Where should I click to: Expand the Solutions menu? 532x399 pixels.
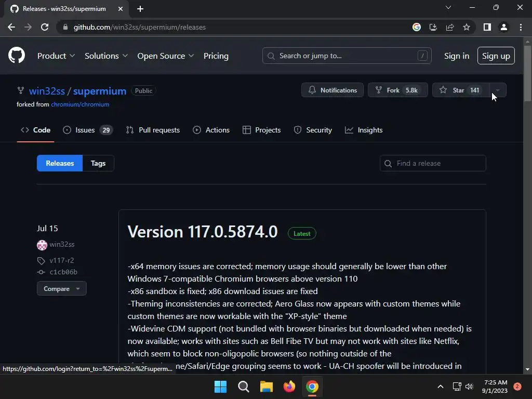106,56
